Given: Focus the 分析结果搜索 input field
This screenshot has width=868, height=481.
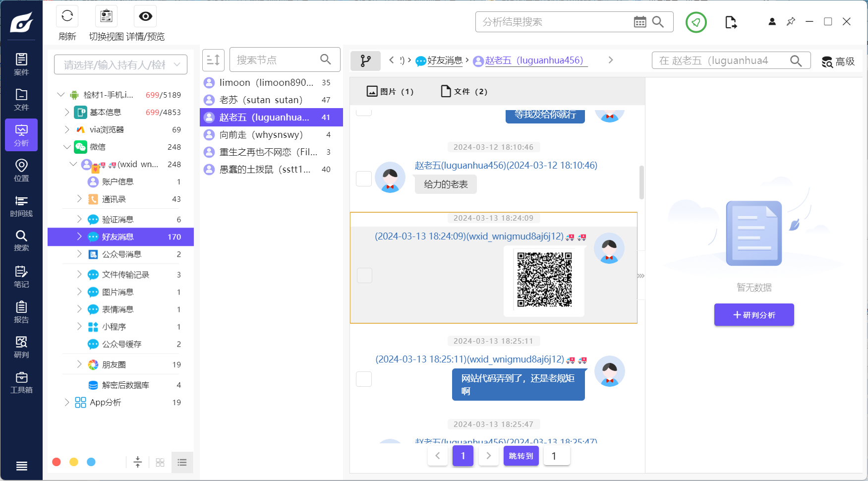Looking at the screenshot, I should (x=555, y=22).
